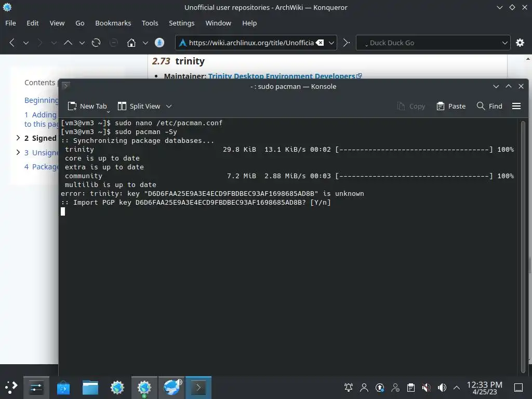Open the Window menu
532x399 pixels.
(218, 23)
